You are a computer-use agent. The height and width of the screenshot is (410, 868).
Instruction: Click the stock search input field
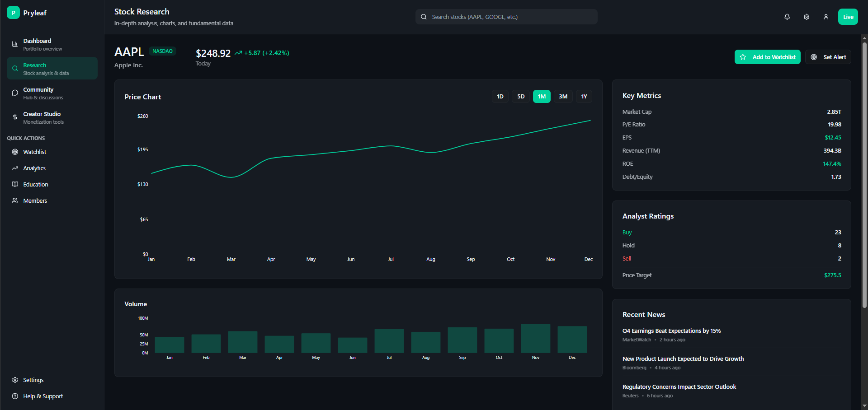coord(506,17)
